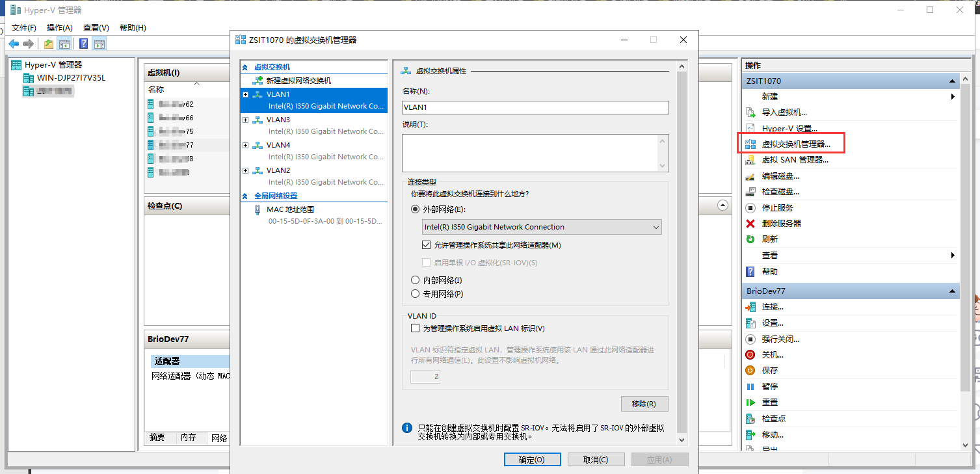This screenshot has width=980, height=474.
Task: Expand the VLAN4 switch tree node
Action: (245, 145)
